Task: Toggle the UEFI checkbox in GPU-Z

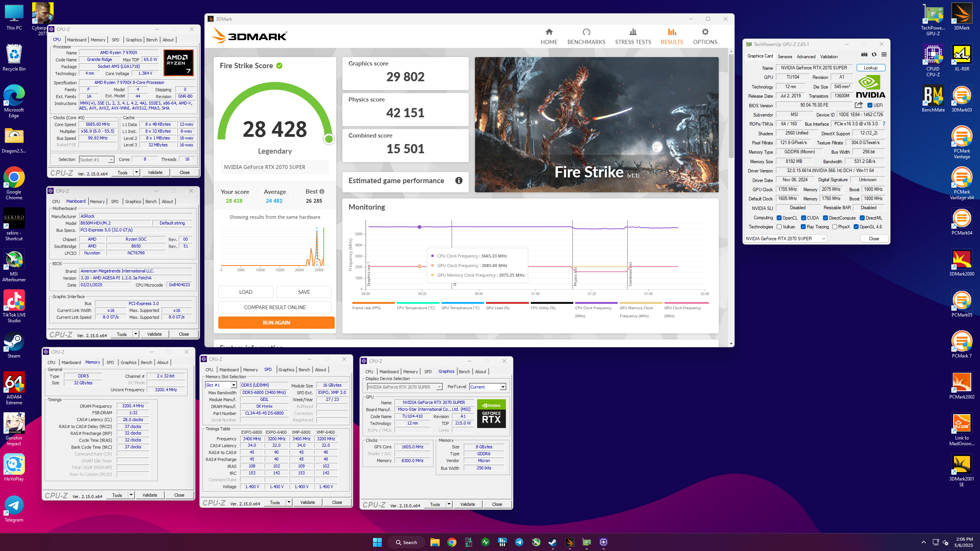Action: tap(870, 105)
